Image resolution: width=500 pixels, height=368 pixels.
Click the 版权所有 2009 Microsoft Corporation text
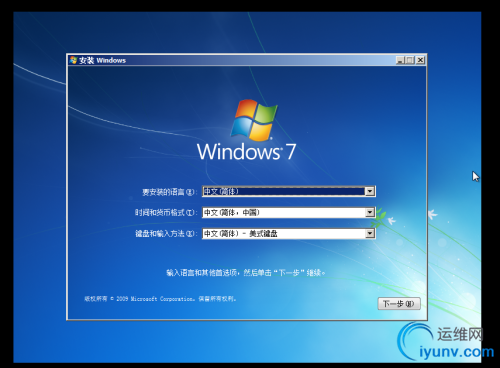coord(160,299)
